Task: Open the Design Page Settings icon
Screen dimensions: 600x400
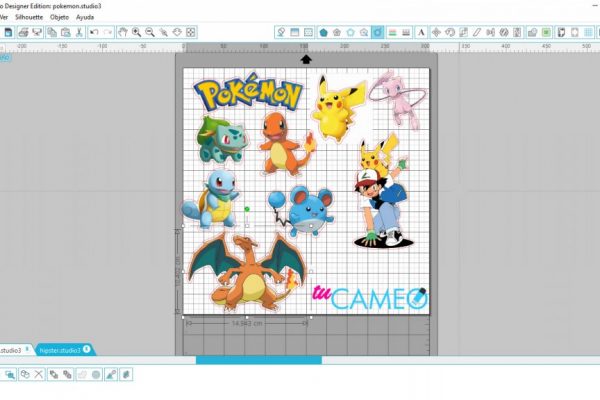Action: coord(561,32)
